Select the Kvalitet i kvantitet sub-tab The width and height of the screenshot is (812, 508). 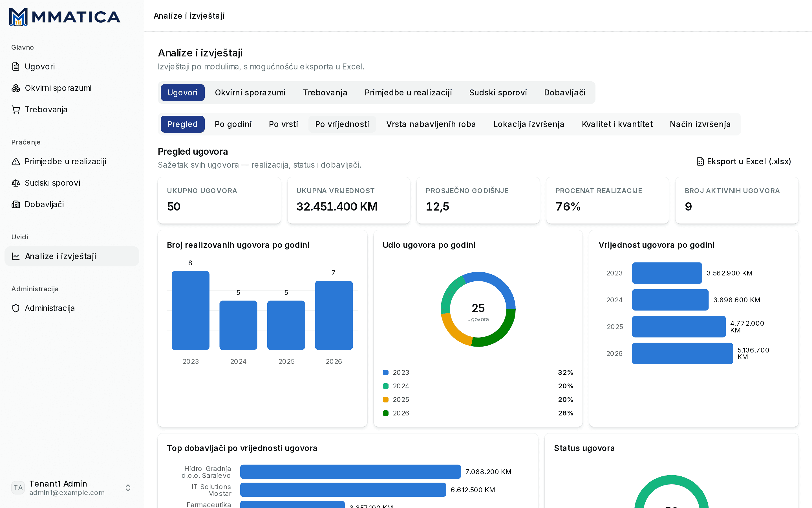617,124
